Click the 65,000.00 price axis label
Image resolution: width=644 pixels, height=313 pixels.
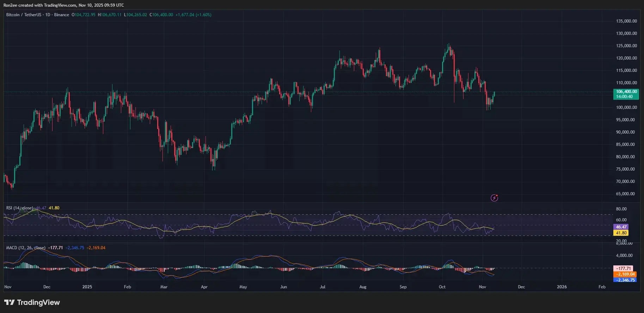coord(626,194)
